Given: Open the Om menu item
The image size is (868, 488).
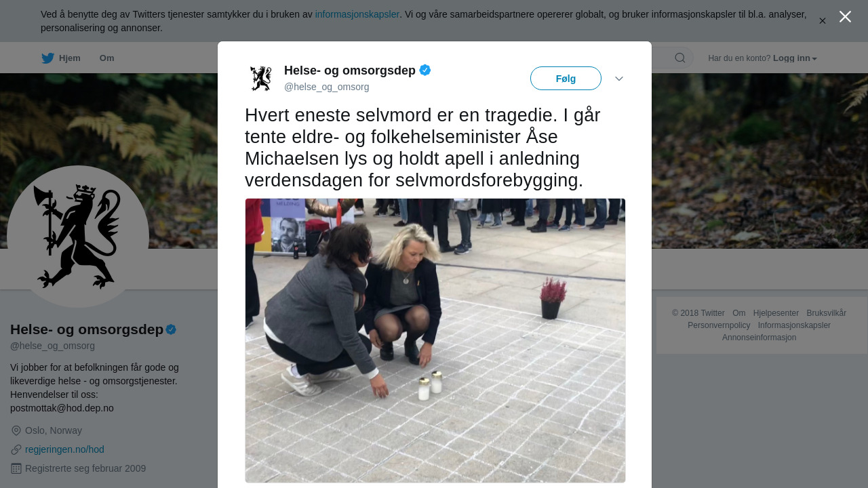Looking at the screenshot, I should pos(107,58).
